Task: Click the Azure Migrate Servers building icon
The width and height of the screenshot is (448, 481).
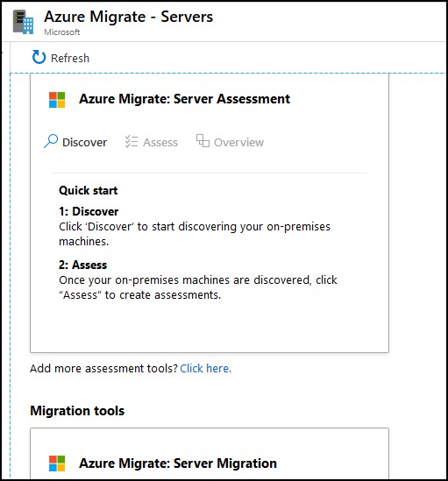Action: (x=23, y=22)
